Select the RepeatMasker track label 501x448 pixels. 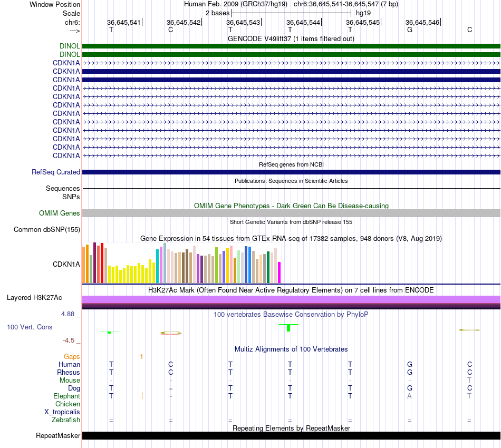pos(58,435)
